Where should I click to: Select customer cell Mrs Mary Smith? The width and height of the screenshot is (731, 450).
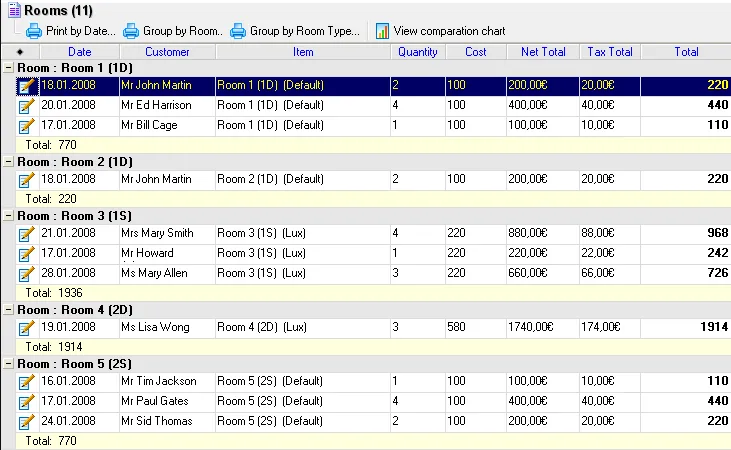pyautogui.click(x=167, y=233)
